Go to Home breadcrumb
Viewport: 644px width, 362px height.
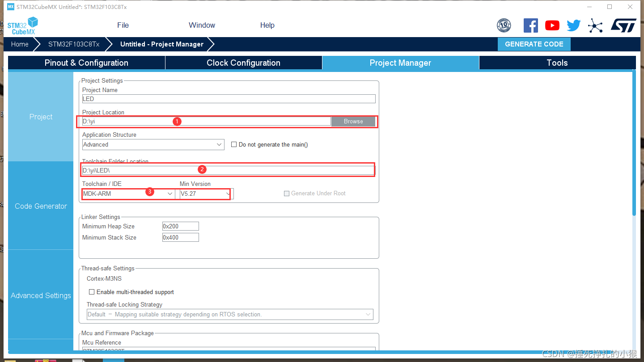click(x=20, y=44)
